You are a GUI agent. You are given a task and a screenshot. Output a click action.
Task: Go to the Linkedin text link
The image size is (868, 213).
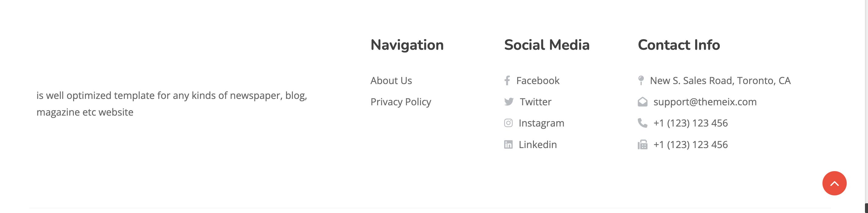[538, 144]
